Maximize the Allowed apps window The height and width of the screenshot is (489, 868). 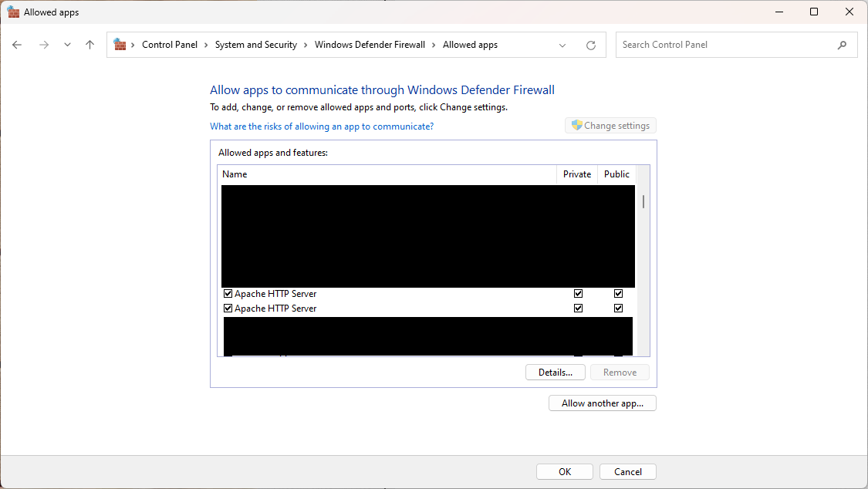tap(814, 12)
